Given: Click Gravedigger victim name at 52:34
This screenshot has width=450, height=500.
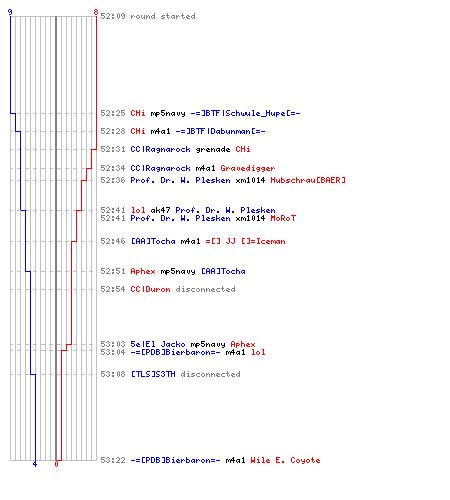Looking at the screenshot, I should coord(248,168).
